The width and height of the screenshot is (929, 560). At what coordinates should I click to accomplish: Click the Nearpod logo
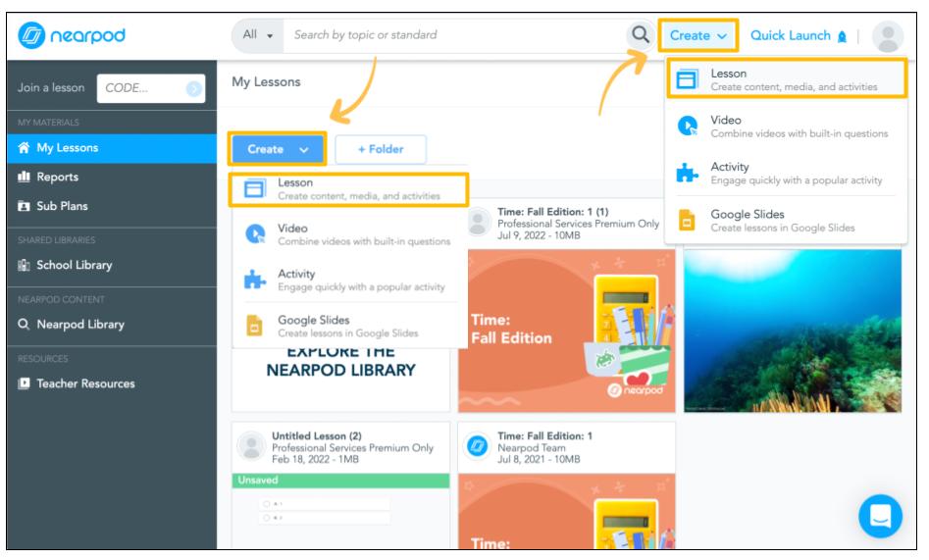pyautogui.click(x=70, y=35)
